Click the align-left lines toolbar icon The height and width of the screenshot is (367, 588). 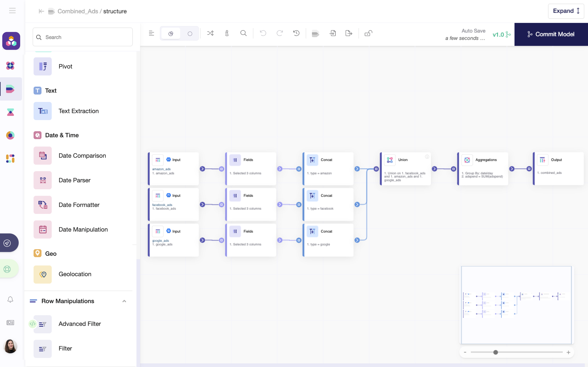[x=151, y=33]
